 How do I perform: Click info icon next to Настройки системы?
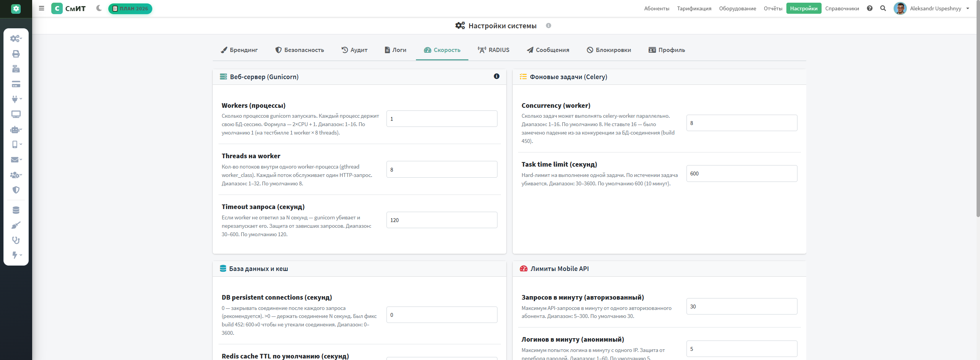pos(548,26)
